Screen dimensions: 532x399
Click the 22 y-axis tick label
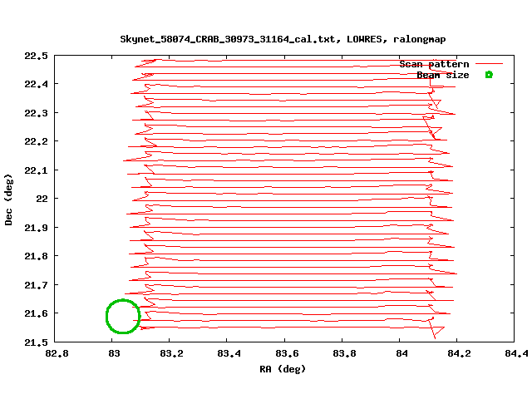42,199
